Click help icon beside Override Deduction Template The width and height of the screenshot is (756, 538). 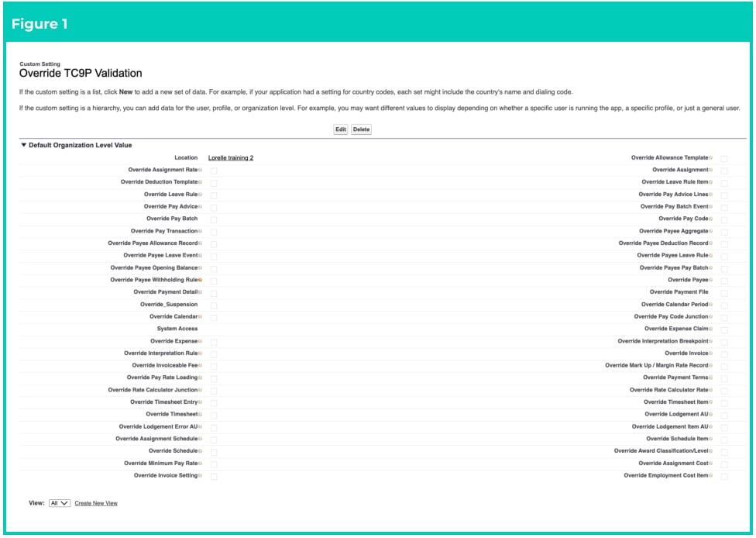[x=200, y=182]
